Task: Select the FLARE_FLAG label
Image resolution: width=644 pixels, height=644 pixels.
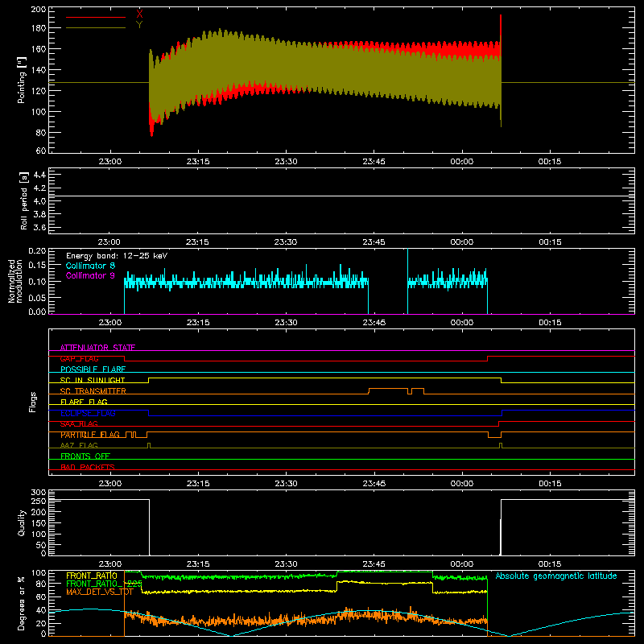Action: coord(84,402)
